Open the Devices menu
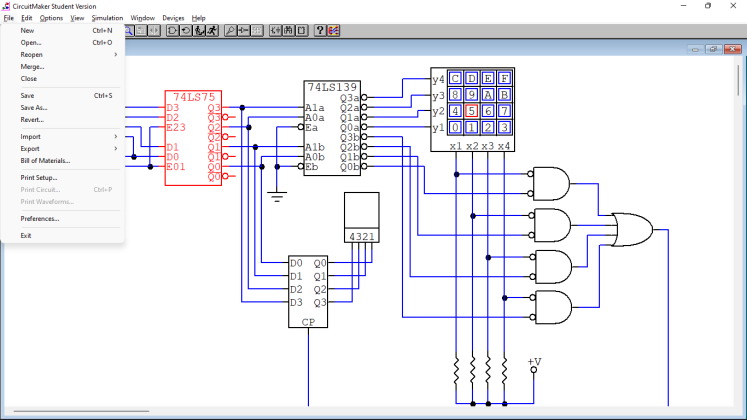747x420 pixels. [x=173, y=18]
